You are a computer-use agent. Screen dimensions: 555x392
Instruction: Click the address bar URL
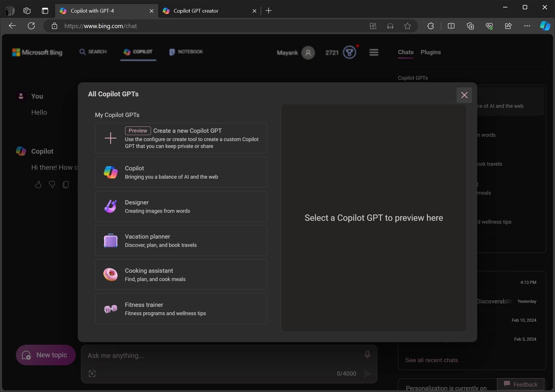[100, 26]
